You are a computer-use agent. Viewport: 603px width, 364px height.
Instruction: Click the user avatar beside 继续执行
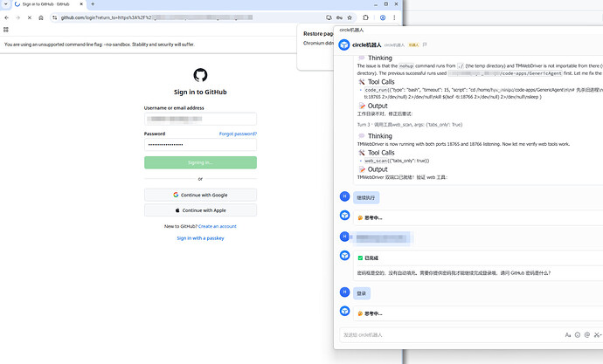pos(344,196)
